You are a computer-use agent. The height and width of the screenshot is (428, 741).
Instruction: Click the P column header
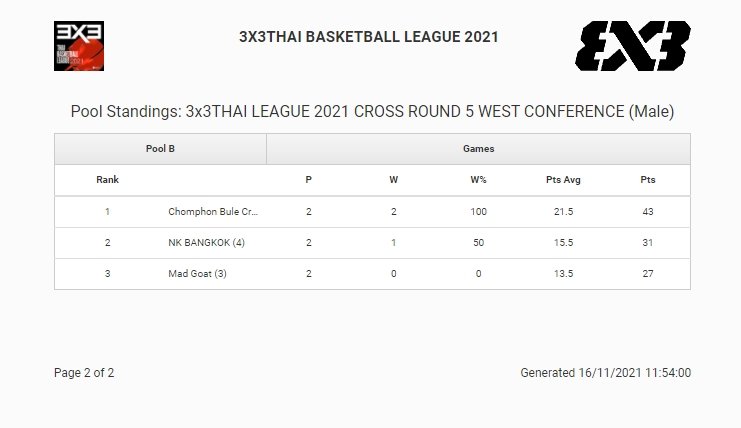pos(309,180)
